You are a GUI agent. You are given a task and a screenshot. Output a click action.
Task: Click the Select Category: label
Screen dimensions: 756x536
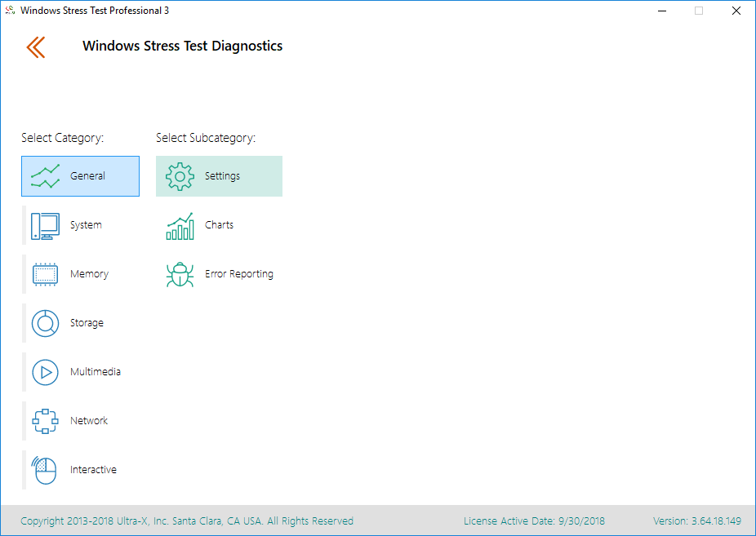63,138
